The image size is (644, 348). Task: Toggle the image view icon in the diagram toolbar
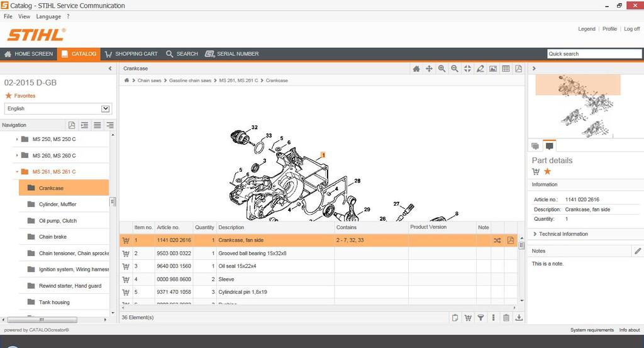[493, 69]
